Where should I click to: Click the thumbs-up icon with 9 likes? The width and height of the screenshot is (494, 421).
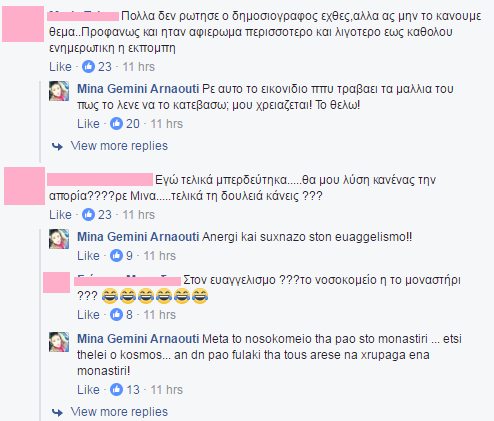116,256
